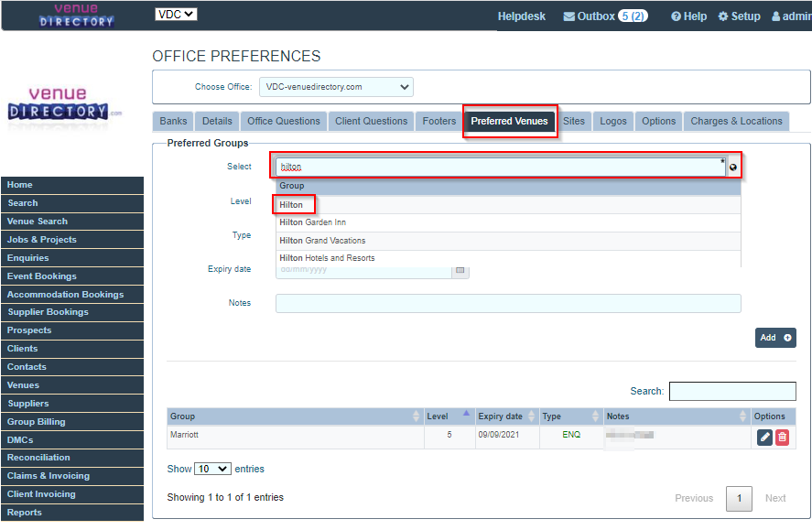
Task: Sort table by Level column
Action: tap(449, 416)
